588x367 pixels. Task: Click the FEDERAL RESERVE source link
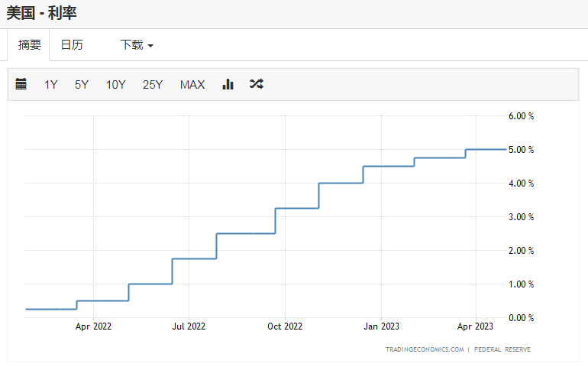[502, 349]
